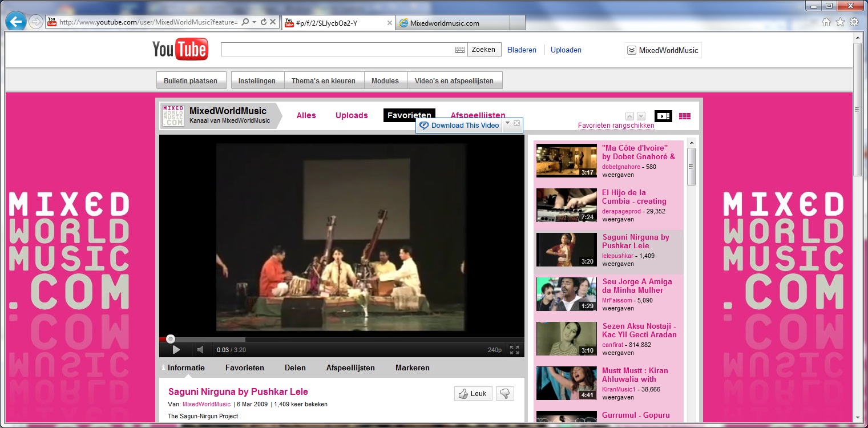Viewport: 868px width, 428px height.
Task: Open the Bladeren link
Action: 522,50
